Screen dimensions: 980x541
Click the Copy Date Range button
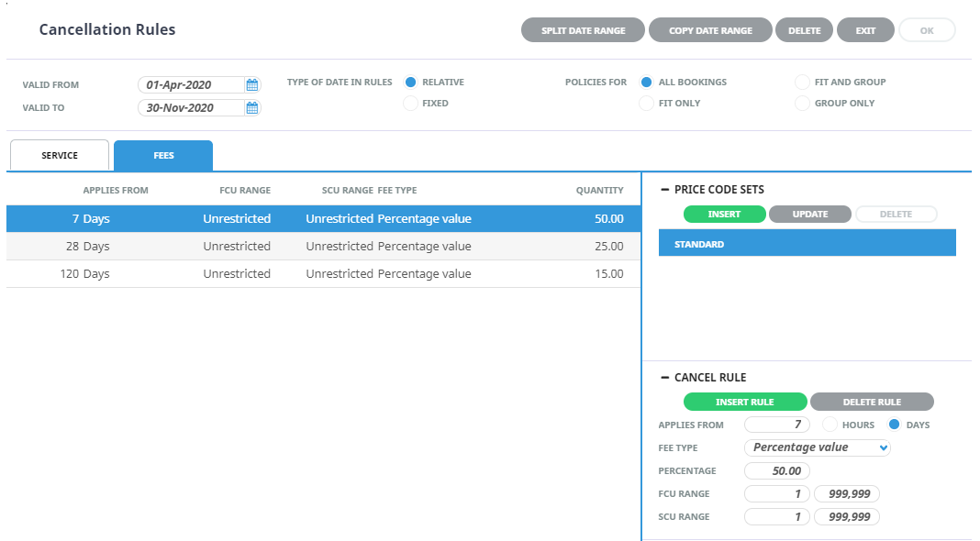point(710,30)
